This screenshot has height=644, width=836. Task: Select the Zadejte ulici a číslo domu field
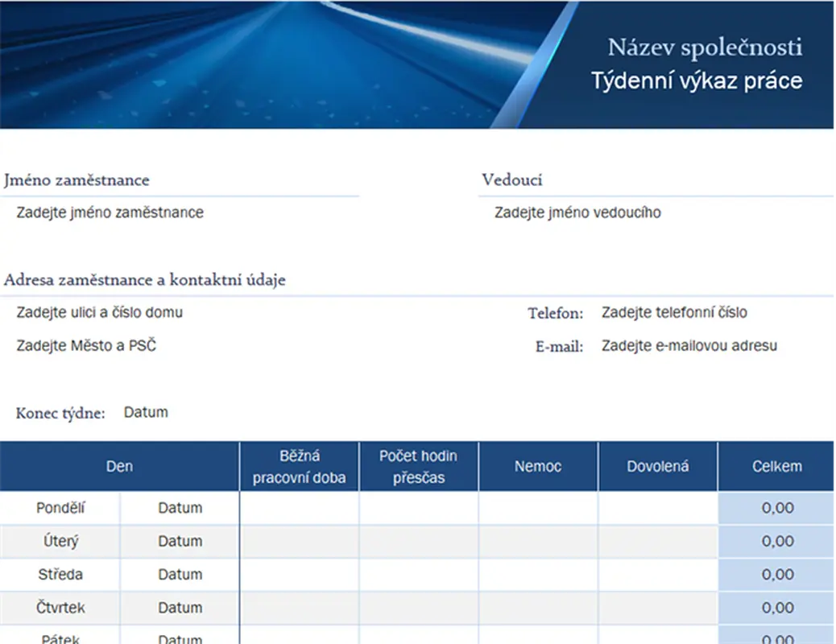click(x=99, y=313)
